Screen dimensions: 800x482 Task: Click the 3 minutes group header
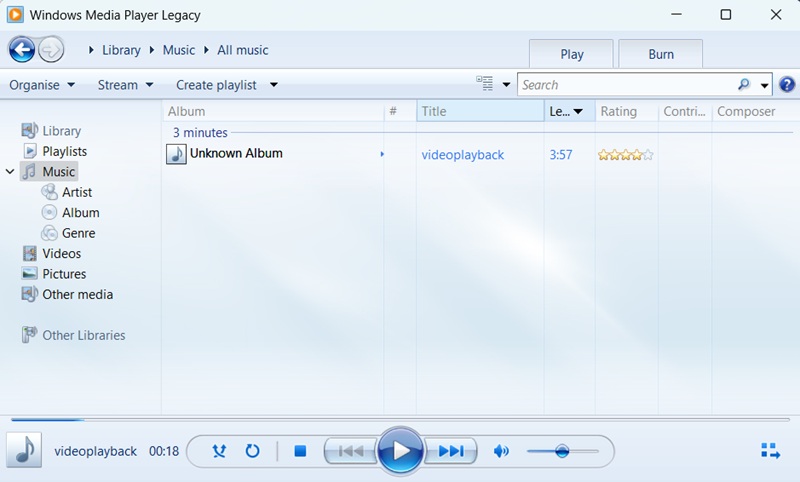200,133
